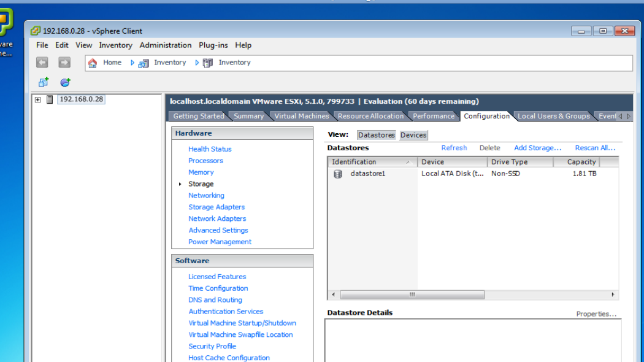The width and height of the screenshot is (644, 362).
Task: Sort by the Identification column header
Action: (x=372, y=162)
